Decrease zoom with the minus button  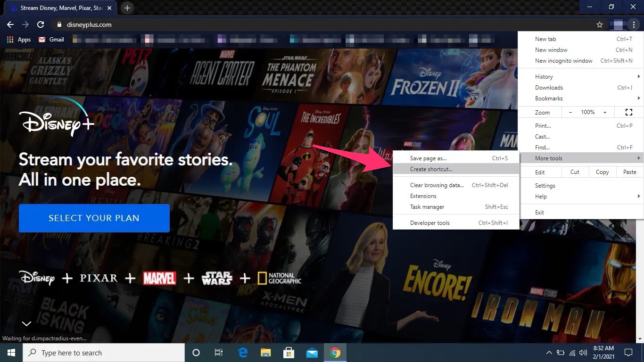(570, 112)
